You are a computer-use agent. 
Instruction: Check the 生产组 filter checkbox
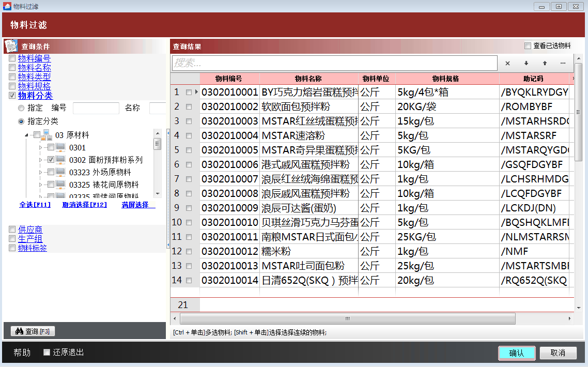12,239
